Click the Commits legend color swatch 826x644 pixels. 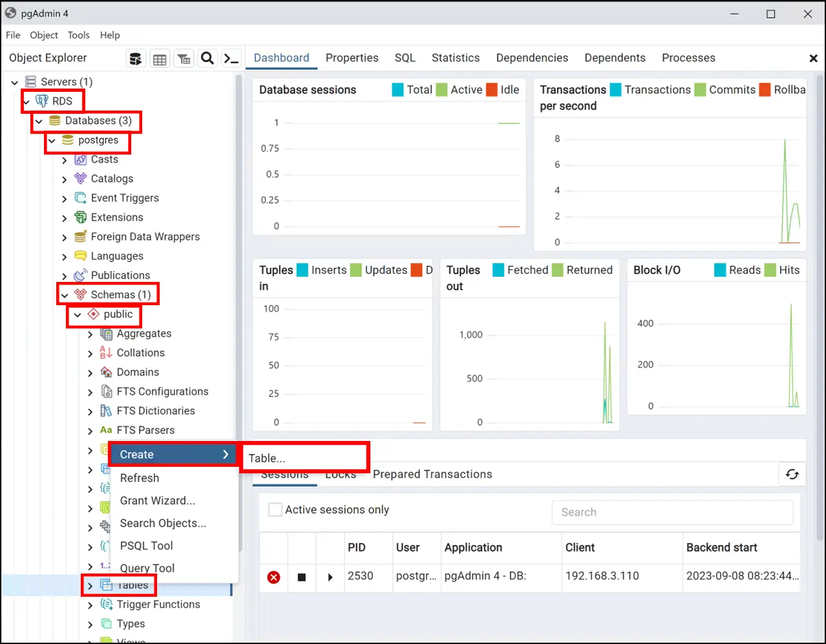coord(700,89)
